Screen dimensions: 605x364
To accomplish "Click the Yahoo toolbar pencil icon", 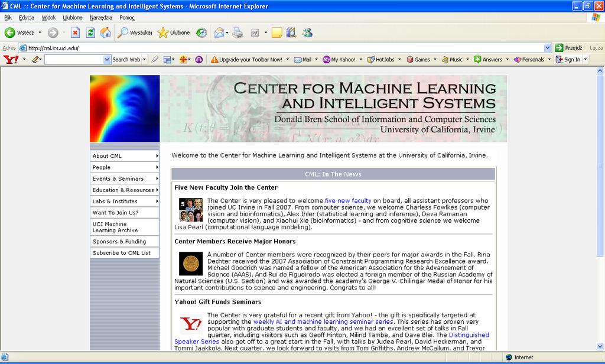I will 36,60.
